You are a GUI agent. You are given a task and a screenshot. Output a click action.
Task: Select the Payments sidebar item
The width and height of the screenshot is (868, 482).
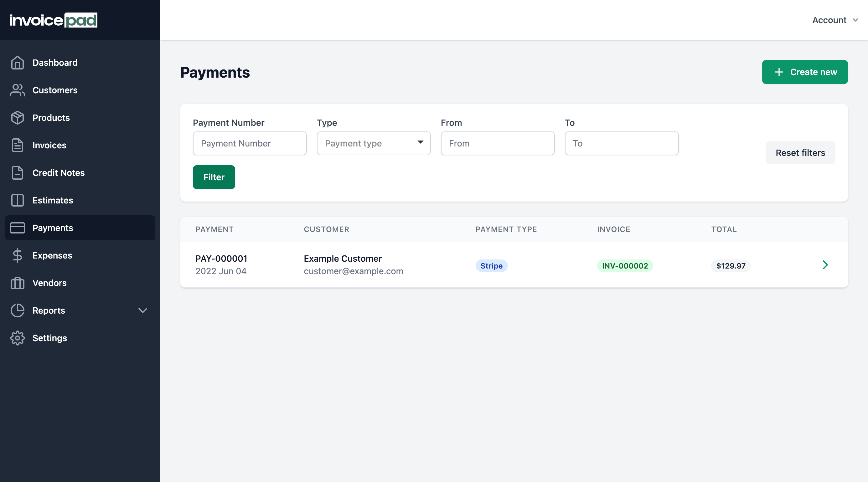click(x=80, y=228)
